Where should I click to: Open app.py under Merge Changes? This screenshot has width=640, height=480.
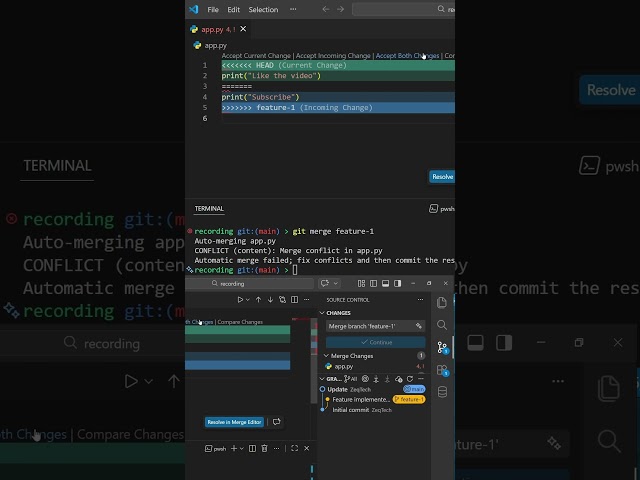pyautogui.click(x=344, y=367)
